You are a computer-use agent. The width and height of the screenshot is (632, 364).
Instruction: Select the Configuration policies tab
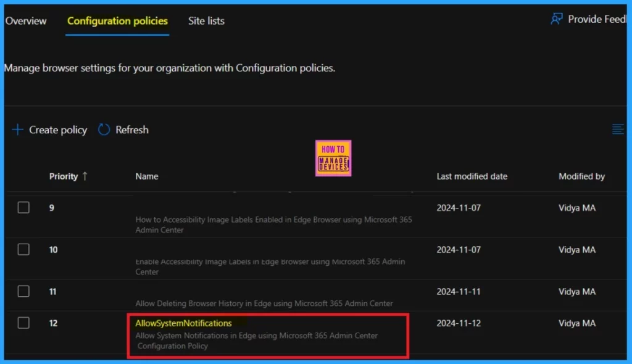coord(117,21)
